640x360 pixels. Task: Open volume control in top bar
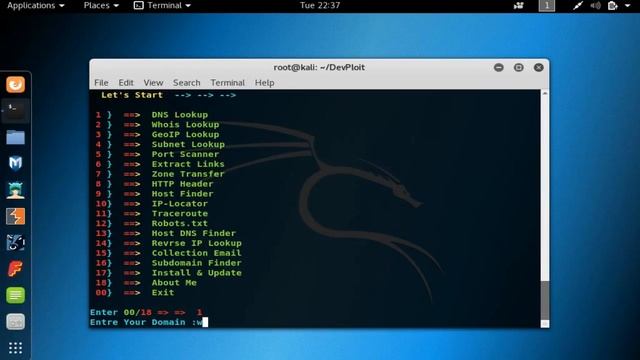pyautogui.click(x=596, y=5)
